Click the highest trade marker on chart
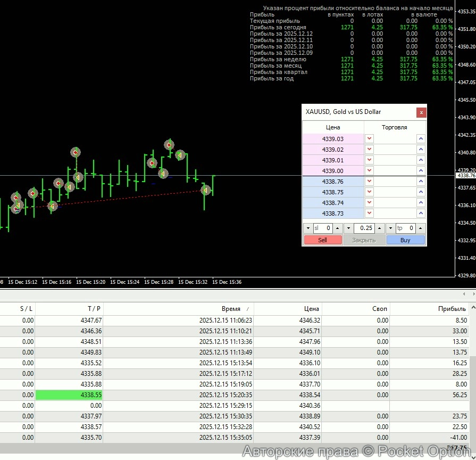The height and width of the screenshot is (460, 476). [x=169, y=144]
